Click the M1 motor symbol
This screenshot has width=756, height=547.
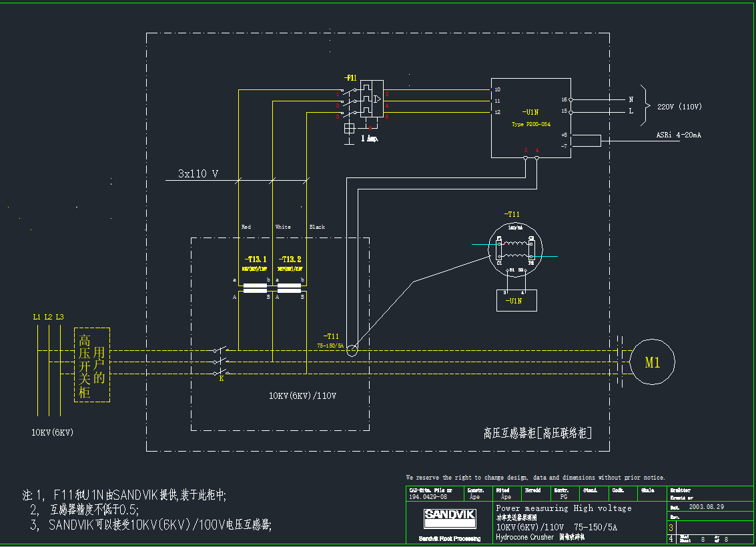click(652, 362)
